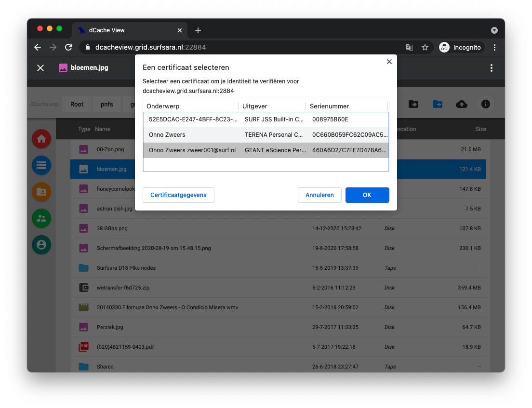Select the TERENA Personal certificate row
Viewport: 532px width, 408px height.
click(x=266, y=135)
